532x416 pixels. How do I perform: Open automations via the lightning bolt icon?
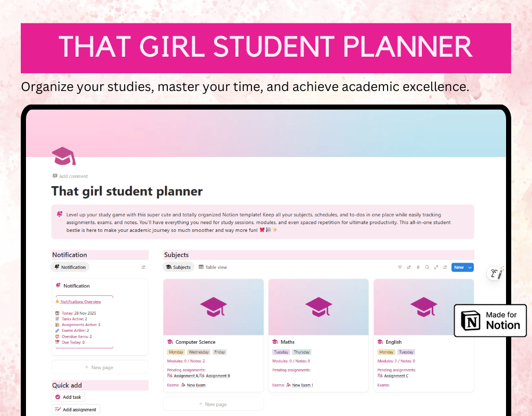coord(418,267)
